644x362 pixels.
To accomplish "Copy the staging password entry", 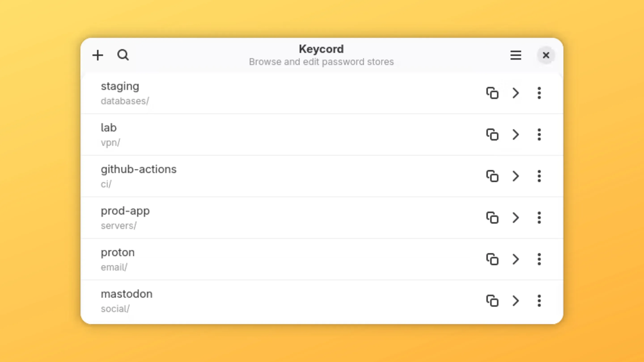I will [492, 93].
